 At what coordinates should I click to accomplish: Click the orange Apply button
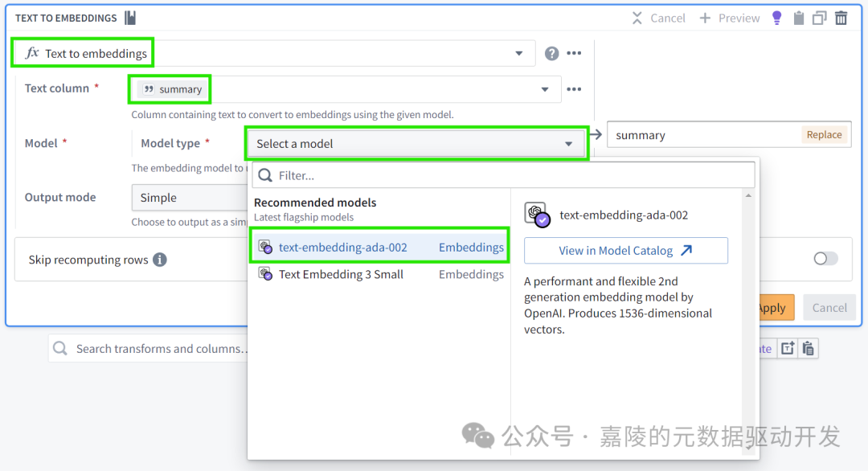(775, 308)
